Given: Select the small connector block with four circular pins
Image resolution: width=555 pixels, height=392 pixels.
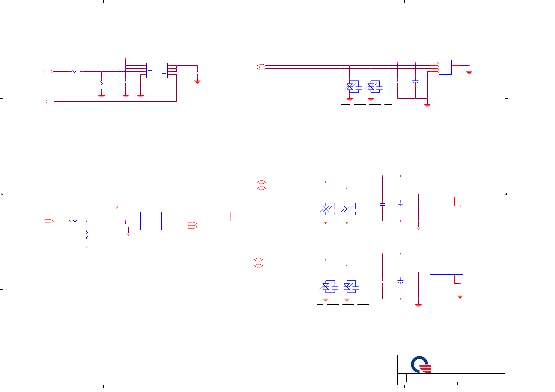Looking at the screenshot, I should [x=444, y=67].
